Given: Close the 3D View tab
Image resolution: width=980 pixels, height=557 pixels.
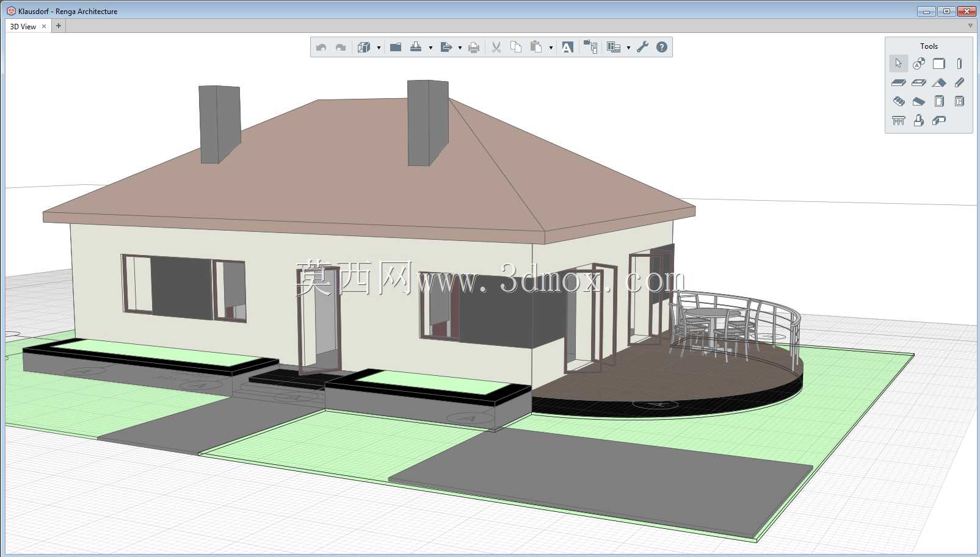Looking at the screenshot, I should click(x=44, y=26).
